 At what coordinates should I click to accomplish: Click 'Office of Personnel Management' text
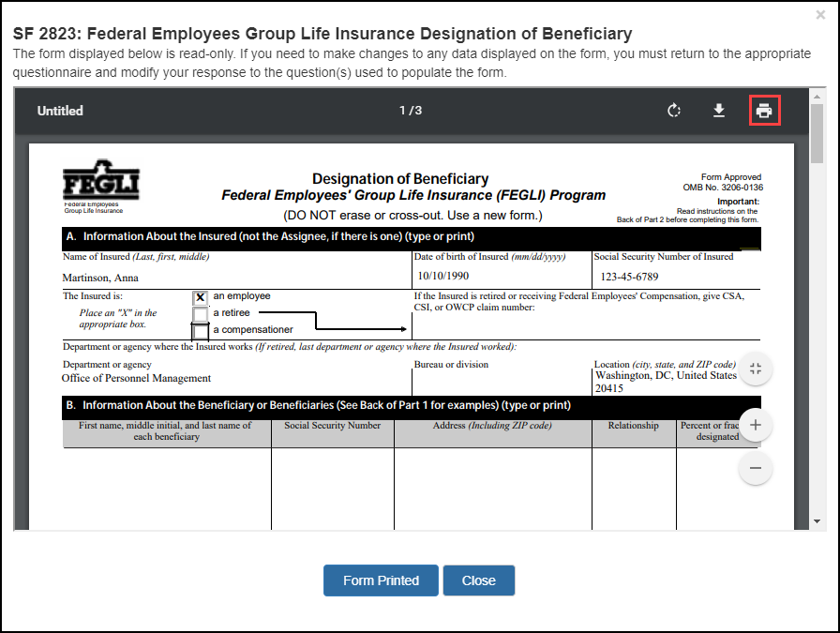click(x=136, y=378)
